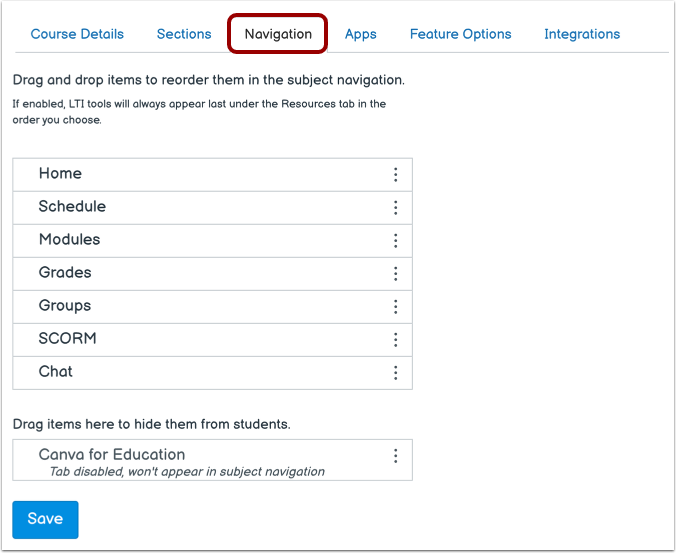Open the Feature Options tab
Image resolution: width=676 pixels, height=553 pixels.
point(460,34)
